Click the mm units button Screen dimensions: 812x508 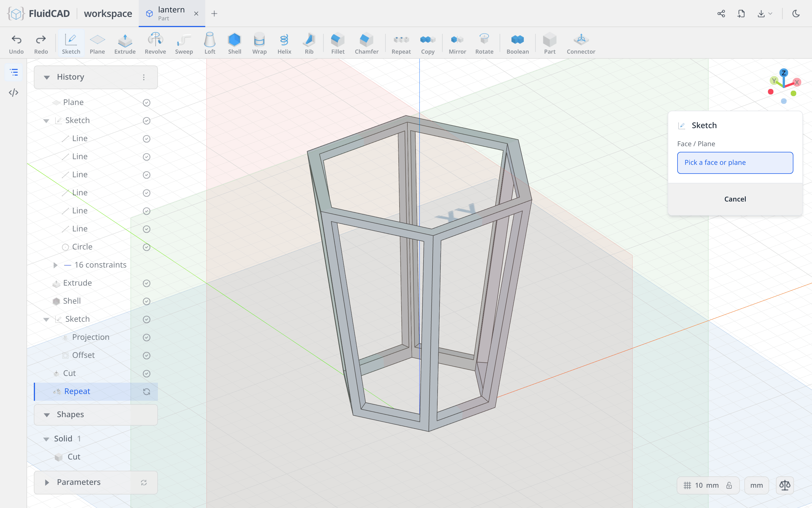pos(756,485)
